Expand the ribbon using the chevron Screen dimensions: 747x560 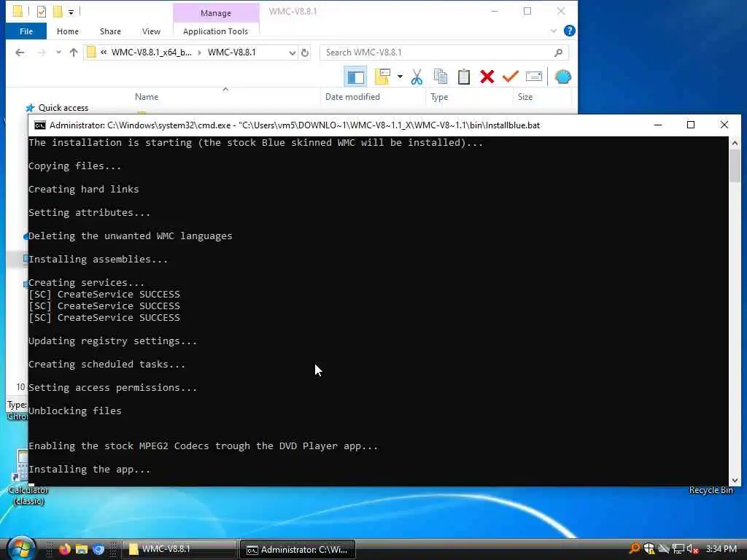coord(553,31)
